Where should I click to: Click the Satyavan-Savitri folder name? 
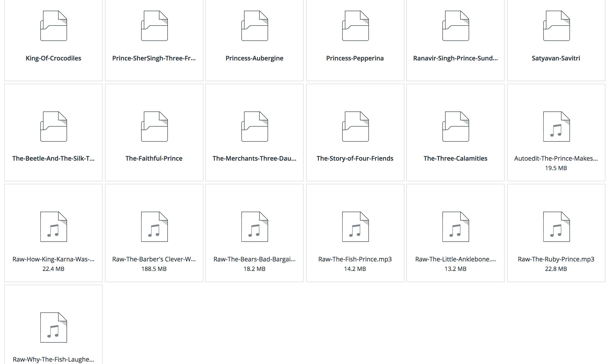(x=556, y=58)
